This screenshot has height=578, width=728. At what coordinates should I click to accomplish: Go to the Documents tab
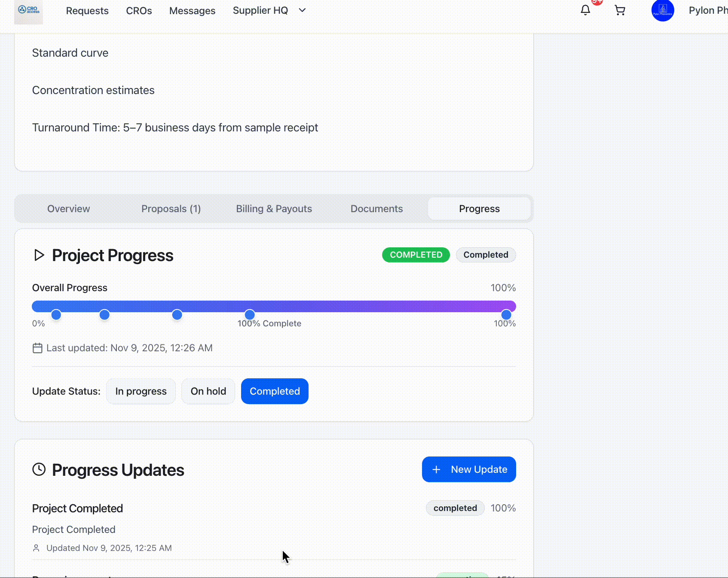coord(376,209)
